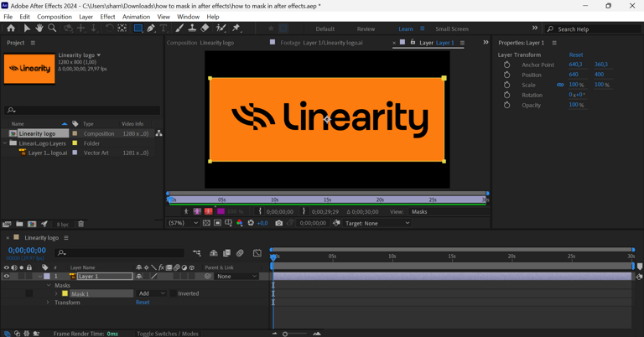
Task: Select the Type tool
Action: (164, 28)
